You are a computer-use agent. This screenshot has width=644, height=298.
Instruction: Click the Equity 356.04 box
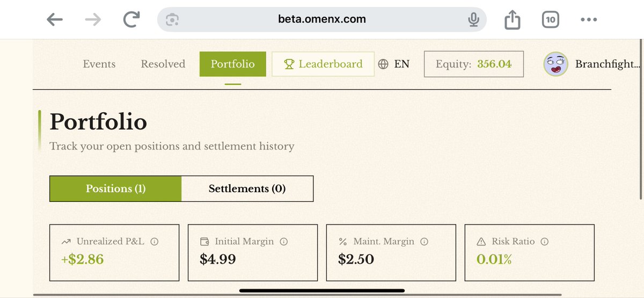click(x=473, y=64)
